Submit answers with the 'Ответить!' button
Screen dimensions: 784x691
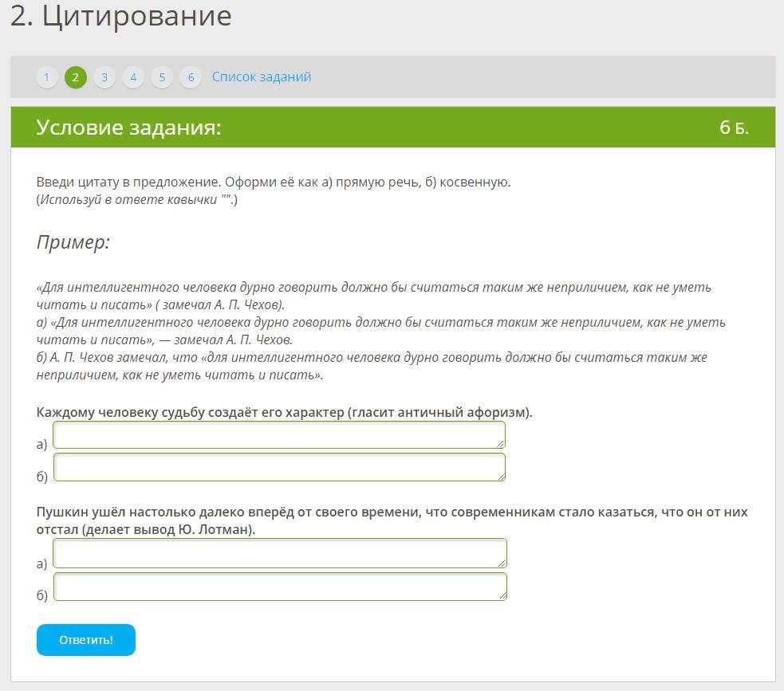(86, 640)
